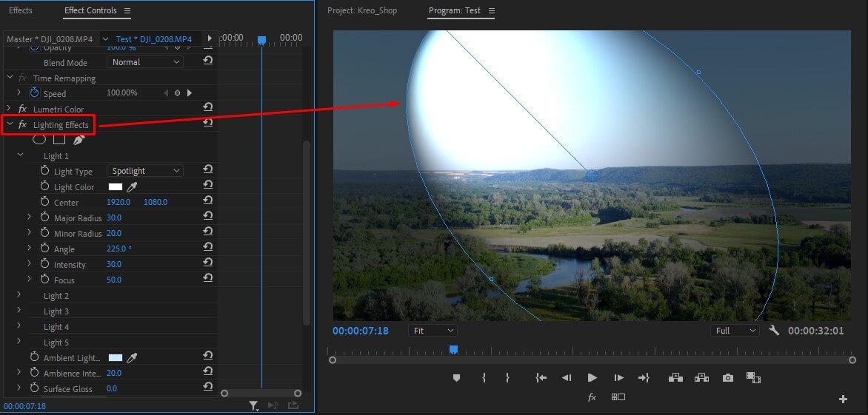Viewport: 868px width, 415px height.
Task: Open the Project: Kreo_Shop tab
Action: pyautogui.click(x=362, y=10)
